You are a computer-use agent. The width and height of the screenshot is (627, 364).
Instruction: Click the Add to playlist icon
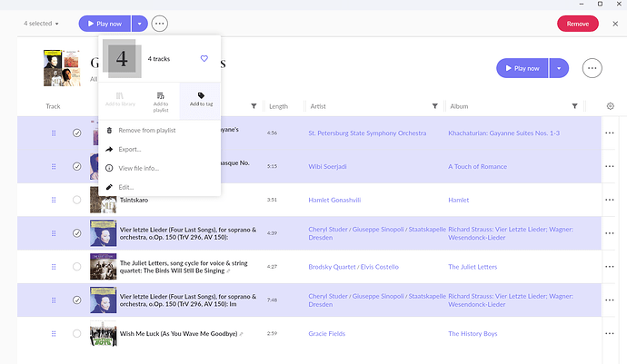160,99
